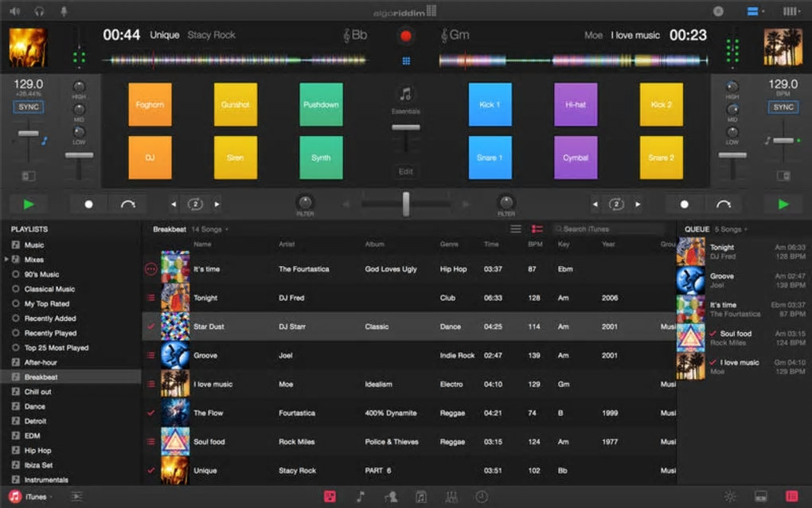The width and height of the screenshot is (812, 508).
Task: Click the microphone icon in top bar
Action: [x=64, y=11]
